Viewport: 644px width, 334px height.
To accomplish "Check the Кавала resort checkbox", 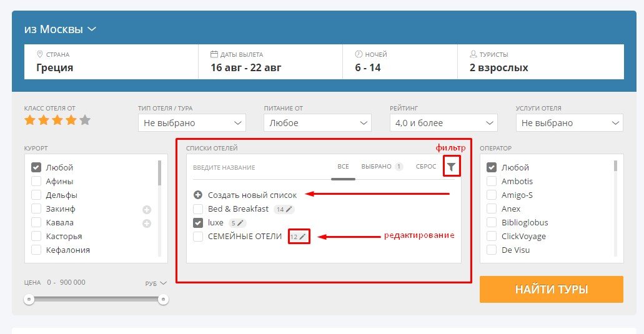I will (36, 222).
